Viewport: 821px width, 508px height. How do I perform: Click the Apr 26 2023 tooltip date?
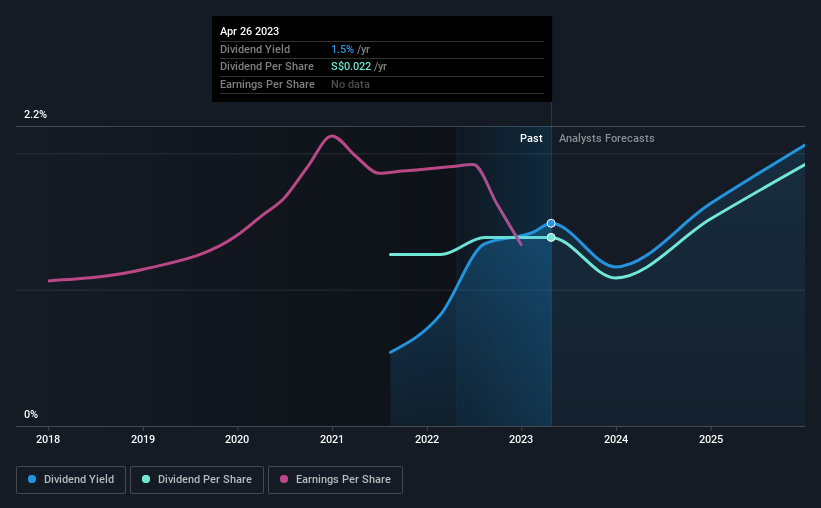tap(249, 31)
